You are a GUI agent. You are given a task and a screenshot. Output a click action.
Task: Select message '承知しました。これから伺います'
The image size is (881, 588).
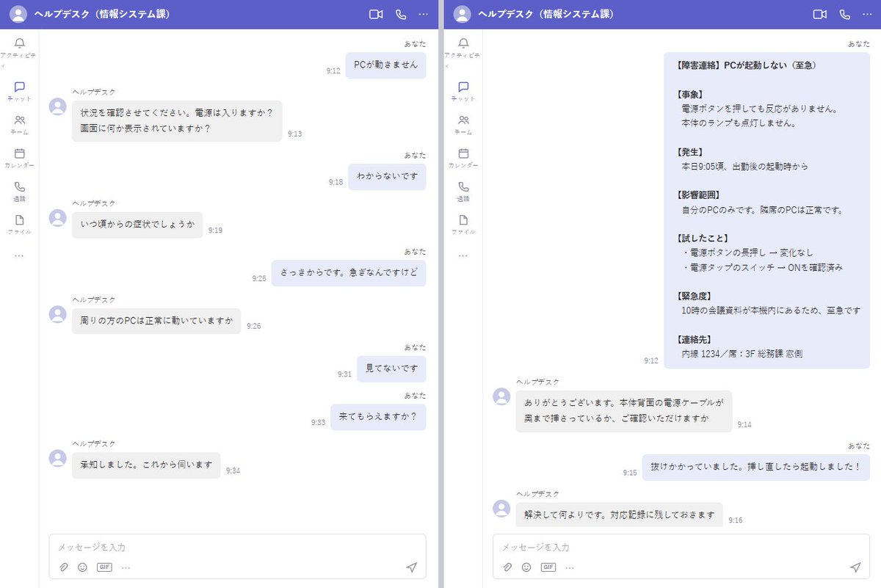[146, 465]
